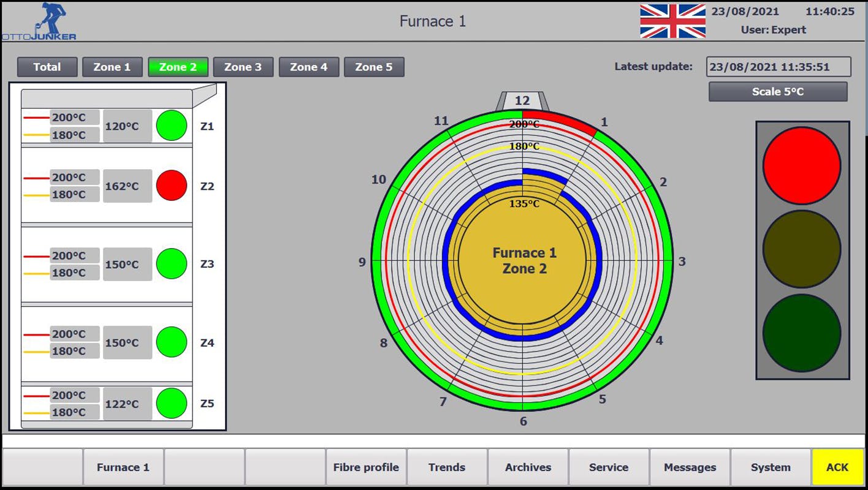Click the yellow lamp on the traffic light
868x490 pixels.
click(802, 247)
